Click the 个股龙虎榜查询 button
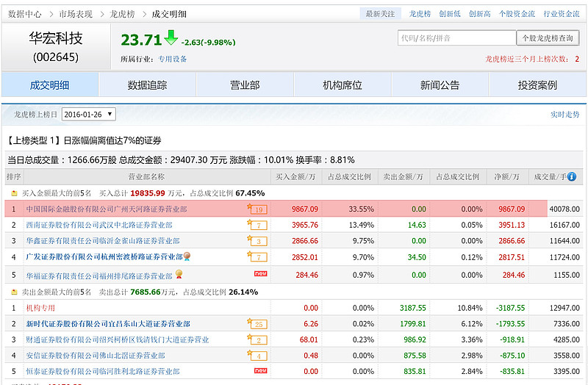The image size is (588, 385). tap(548, 38)
